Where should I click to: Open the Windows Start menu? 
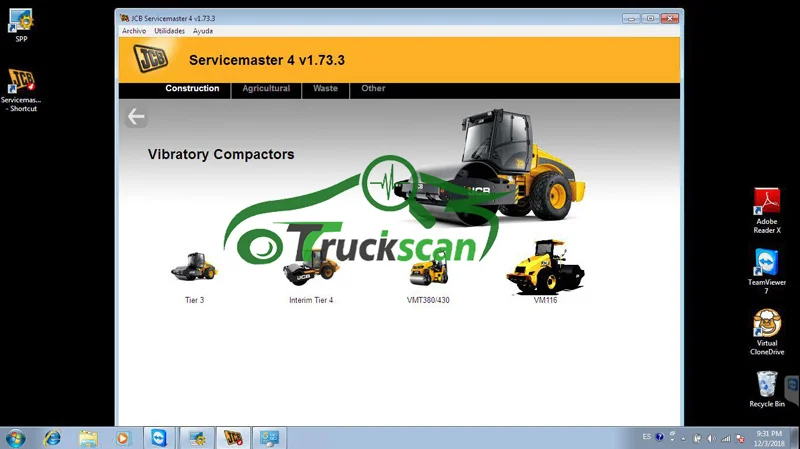[x=15, y=438]
